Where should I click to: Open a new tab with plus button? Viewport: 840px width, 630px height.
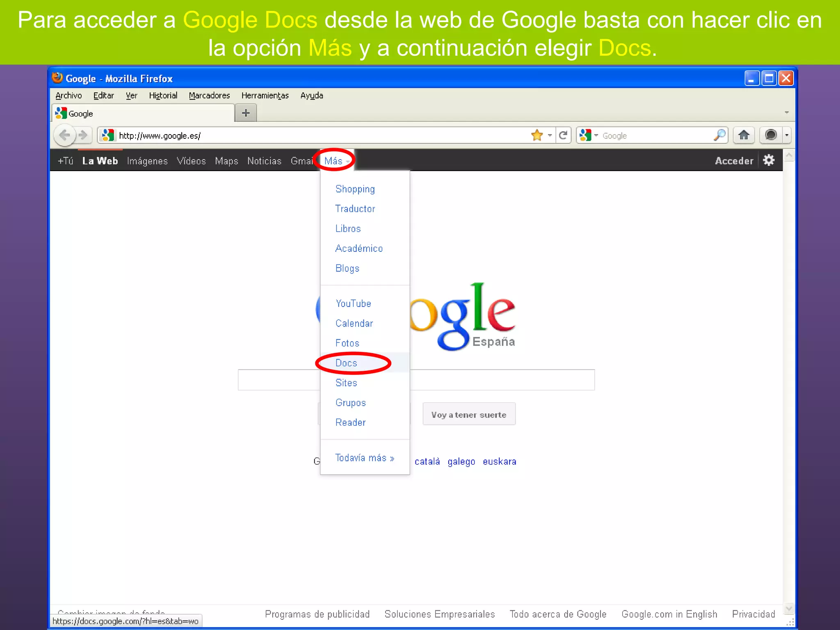click(x=246, y=113)
